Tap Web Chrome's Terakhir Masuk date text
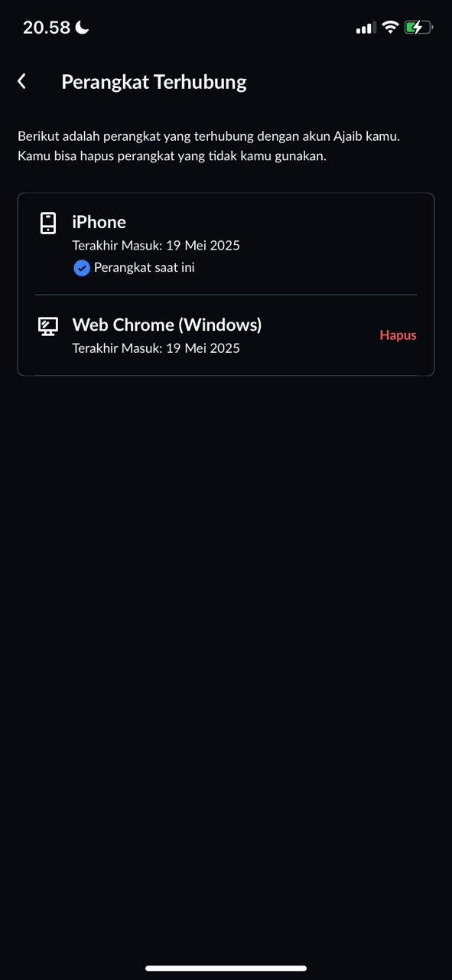The height and width of the screenshot is (980, 452). [156, 348]
